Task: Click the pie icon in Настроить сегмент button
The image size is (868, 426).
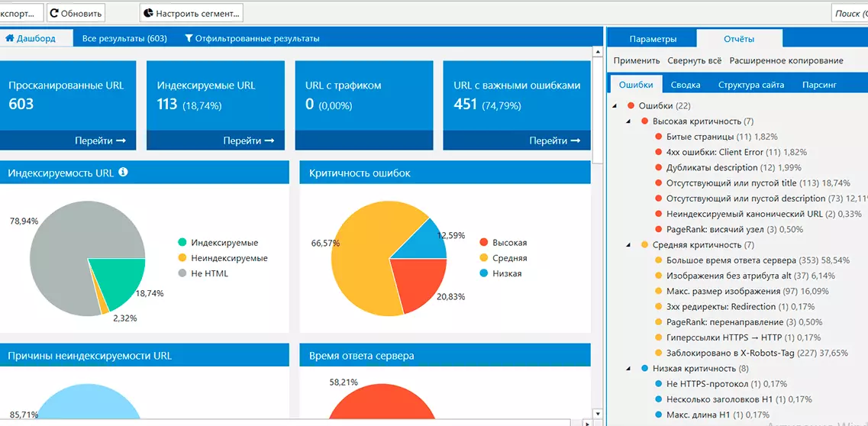Action: click(x=148, y=13)
